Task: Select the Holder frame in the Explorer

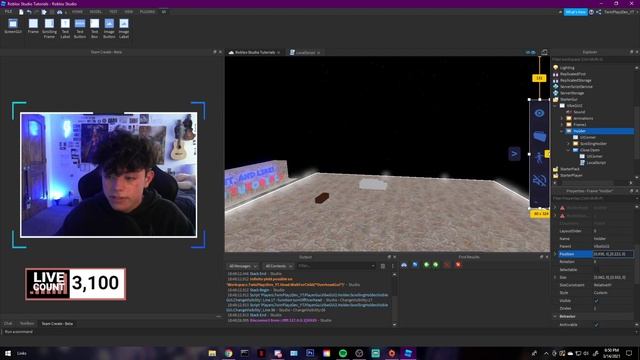Action: [x=579, y=131]
